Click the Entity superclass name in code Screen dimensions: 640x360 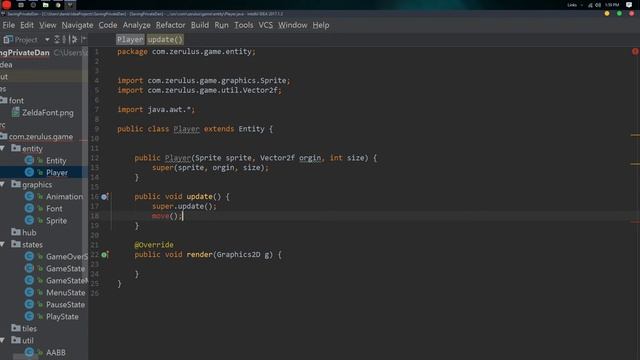pyautogui.click(x=251, y=129)
